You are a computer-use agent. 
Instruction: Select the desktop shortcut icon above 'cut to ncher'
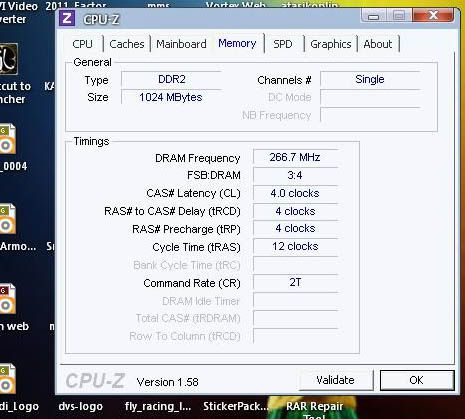point(9,59)
